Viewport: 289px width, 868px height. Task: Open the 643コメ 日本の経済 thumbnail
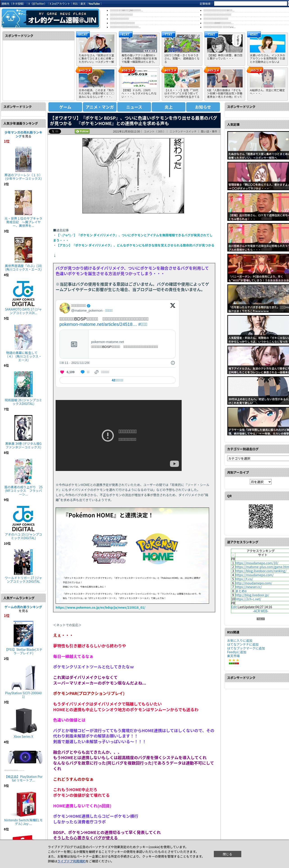pyautogui.click(x=97, y=78)
